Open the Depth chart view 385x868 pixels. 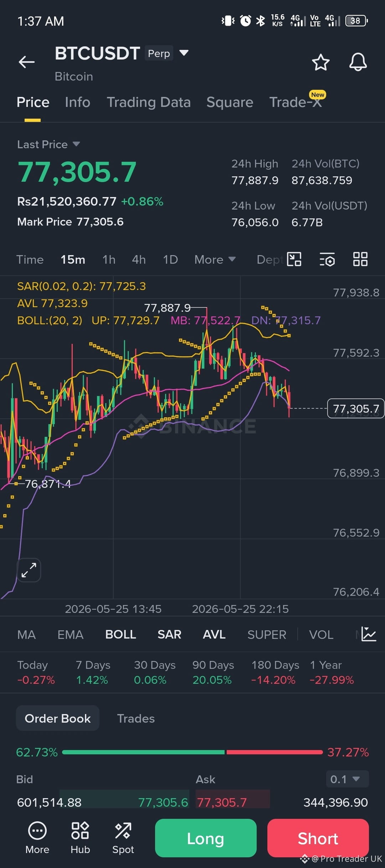point(270,259)
